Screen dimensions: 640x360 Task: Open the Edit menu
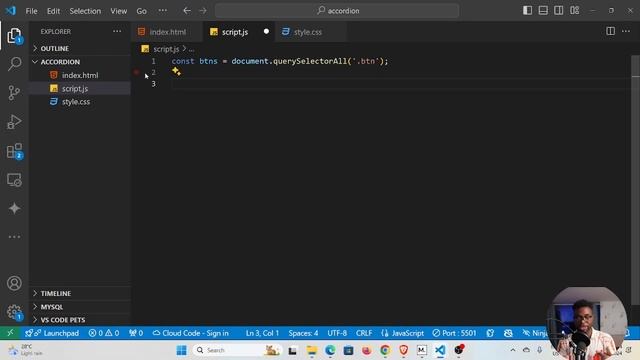point(53,11)
